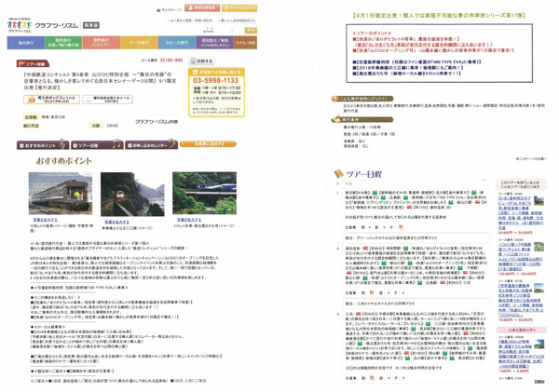Click the red underlined SLやまぐち号 link in the box
Image resolution: width=559 pixels, height=392 pixels.
coord(422,45)
